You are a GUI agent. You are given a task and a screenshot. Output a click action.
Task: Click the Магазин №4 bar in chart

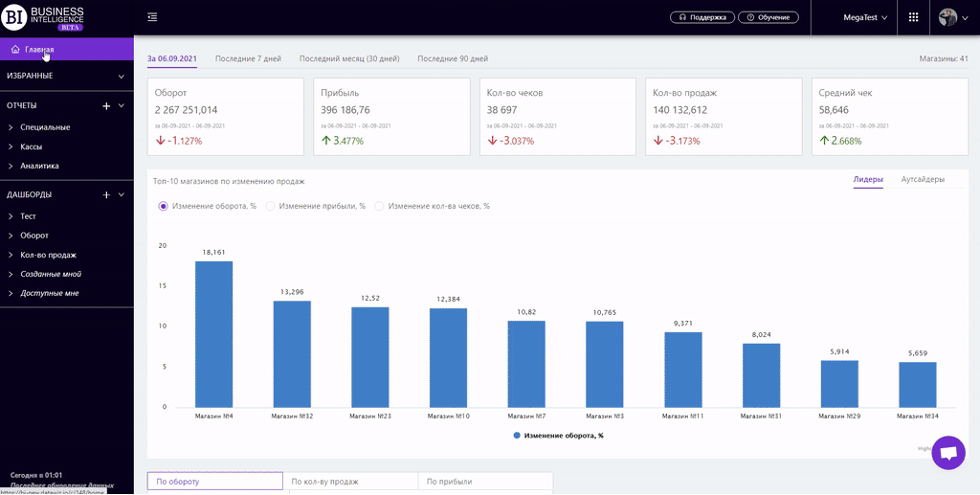pyautogui.click(x=214, y=333)
